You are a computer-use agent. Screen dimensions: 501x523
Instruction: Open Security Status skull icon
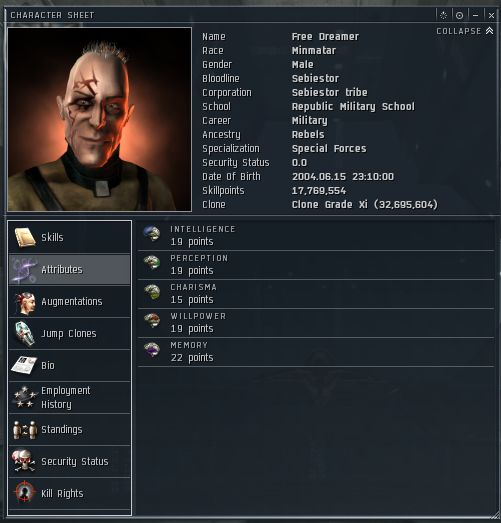23,461
